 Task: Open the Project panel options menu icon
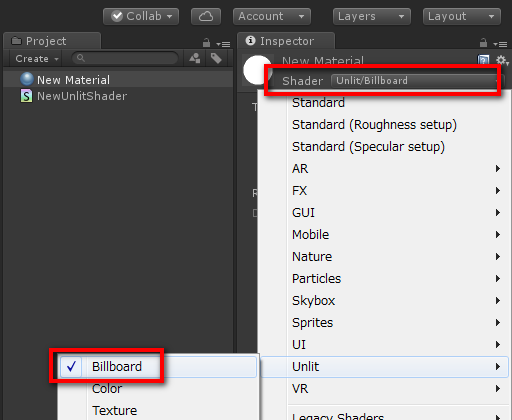pos(223,44)
